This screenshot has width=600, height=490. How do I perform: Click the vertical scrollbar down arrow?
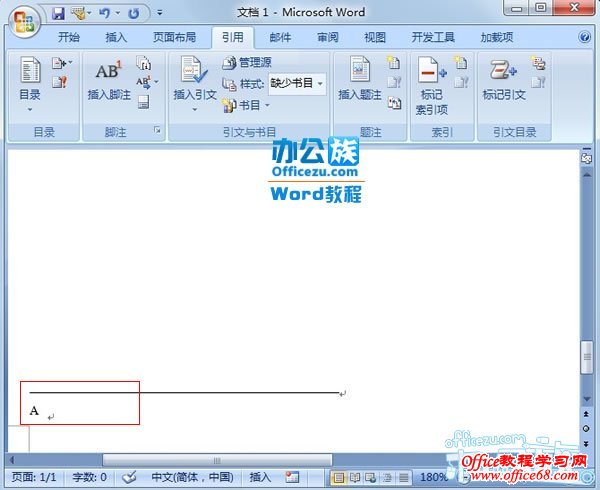[x=586, y=399]
